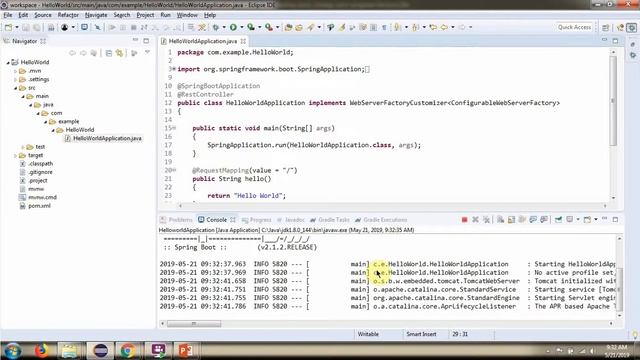This screenshot has width=640, height=360.
Task: Click the red Terminate console button
Action: pyautogui.click(x=464, y=220)
